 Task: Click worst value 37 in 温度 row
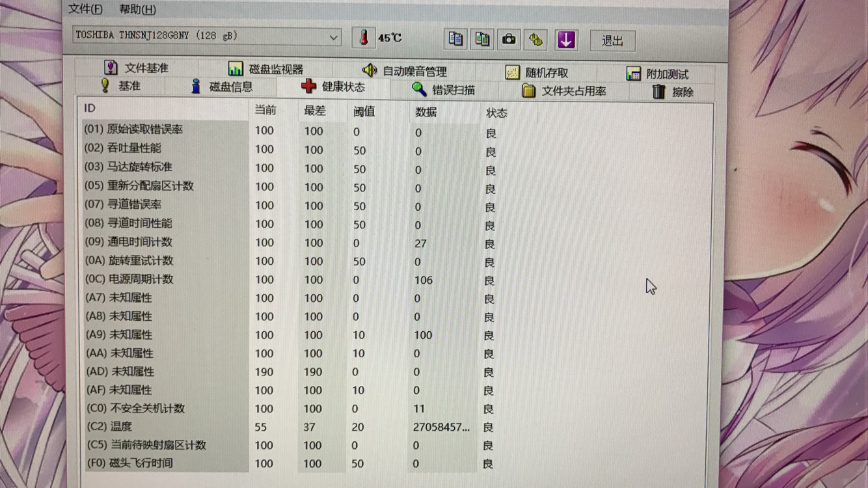coord(309,427)
